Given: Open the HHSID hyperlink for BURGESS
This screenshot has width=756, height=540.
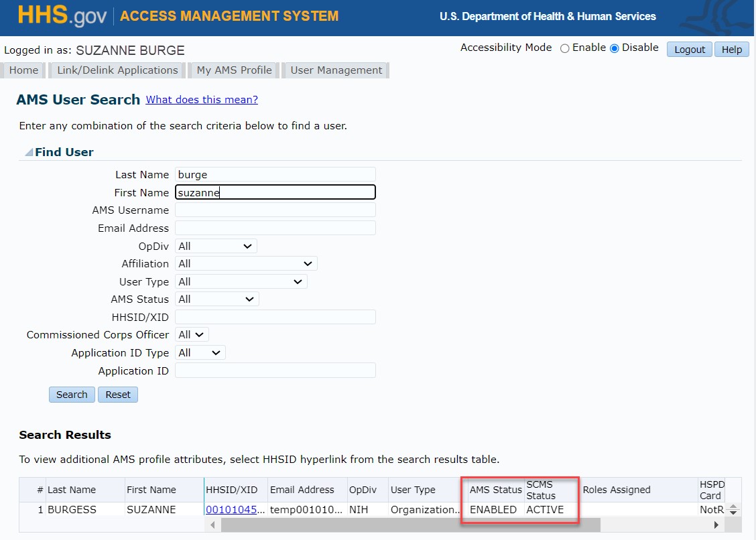Looking at the screenshot, I should [x=231, y=510].
